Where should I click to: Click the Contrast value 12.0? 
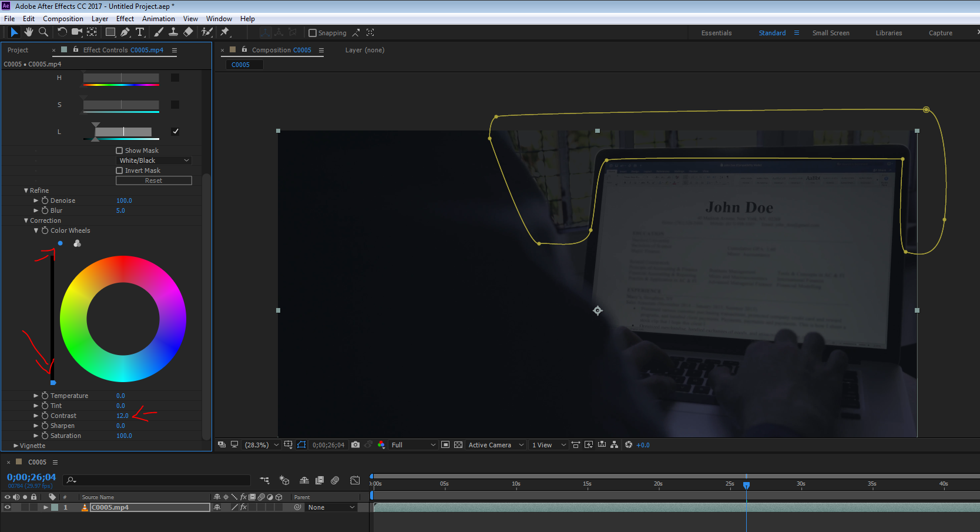click(x=122, y=416)
